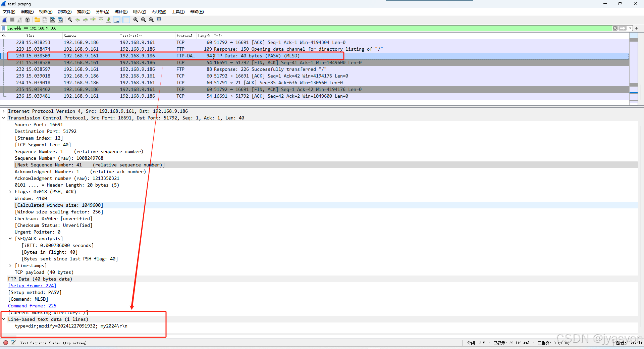
Task: Go to the first packet
Action: (101, 20)
